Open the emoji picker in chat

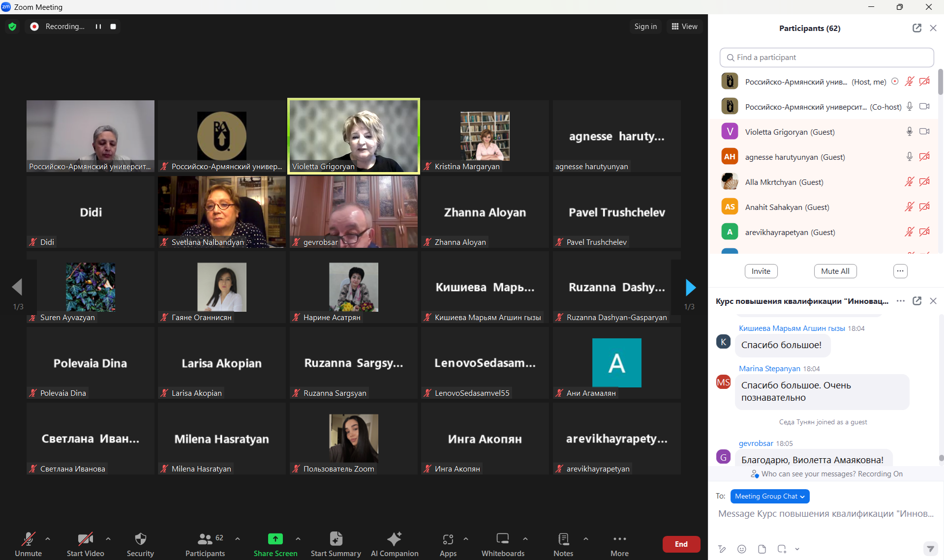coord(742,549)
